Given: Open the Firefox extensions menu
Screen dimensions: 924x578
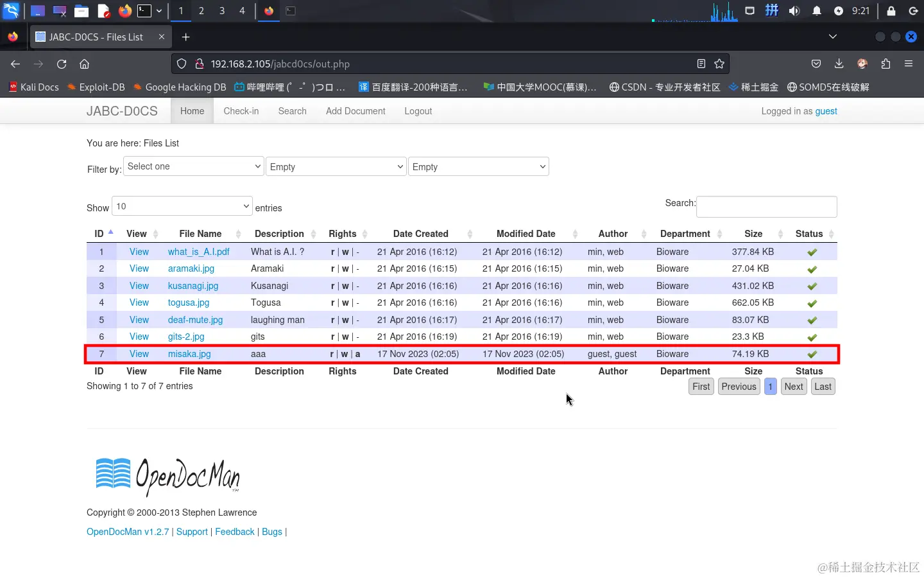Looking at the screenshot, I should coord(886,64).
